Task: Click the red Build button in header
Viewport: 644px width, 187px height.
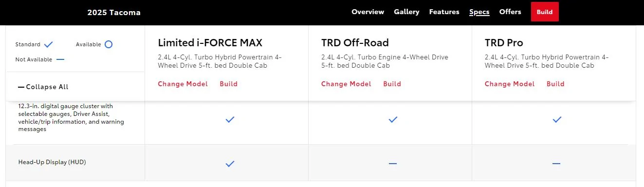Action: click(x=545, y=12)
